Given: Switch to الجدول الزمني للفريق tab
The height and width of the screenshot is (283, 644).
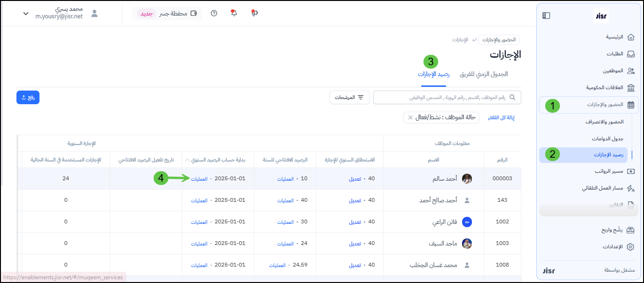Looking at the screenshot, I should click(x=483, y=74).
